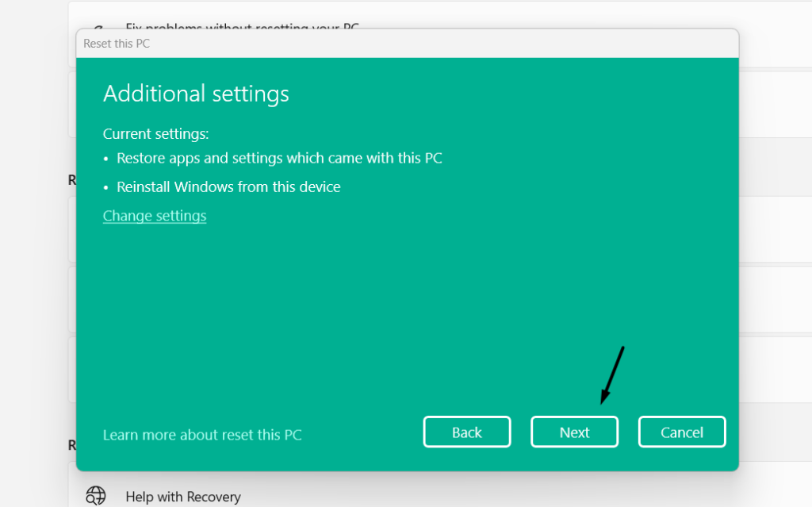This screenshot has width=812, height=507.
Task: Click settings page background right of dialog
Action: [776, 238]
